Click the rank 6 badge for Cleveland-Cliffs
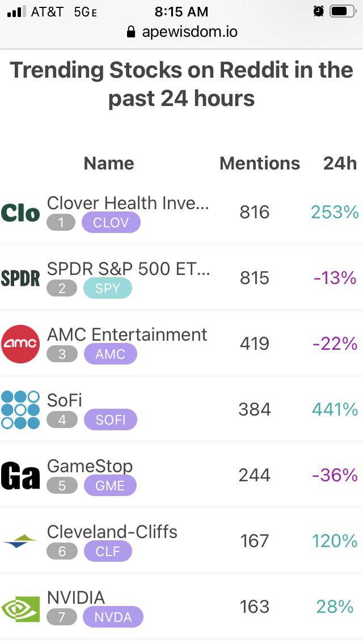The width and height of the screenshot is (363, 644). (62, 551)
